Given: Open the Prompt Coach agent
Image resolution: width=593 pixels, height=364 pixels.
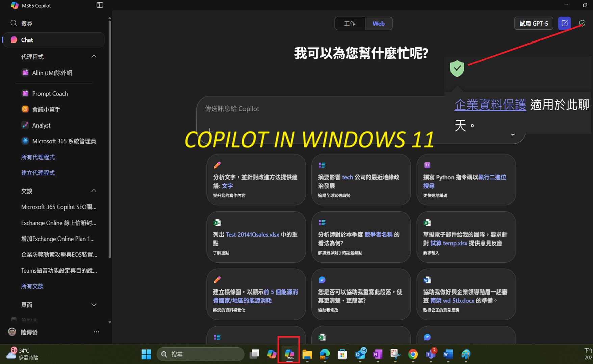Looking at the screenshot, I should click(x=50, y=93).
